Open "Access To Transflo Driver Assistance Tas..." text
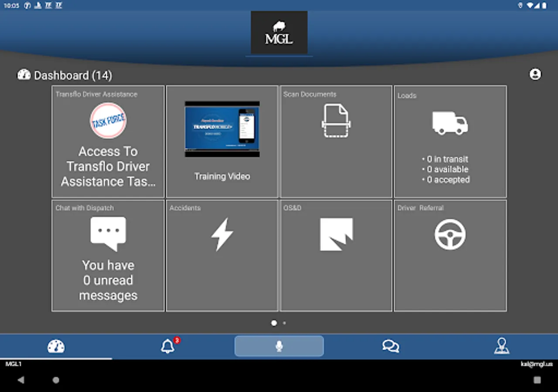The width and height of the screenshot is (558, 392). coord(108,166)
